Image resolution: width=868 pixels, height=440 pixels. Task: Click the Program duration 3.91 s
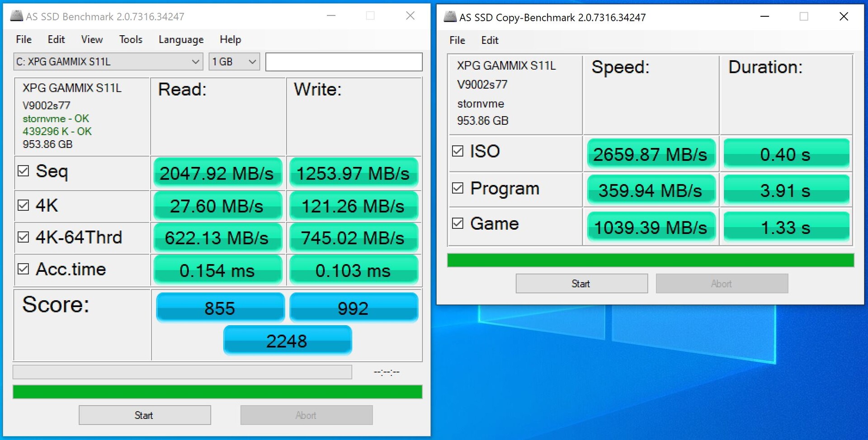(x=786, y=190)
